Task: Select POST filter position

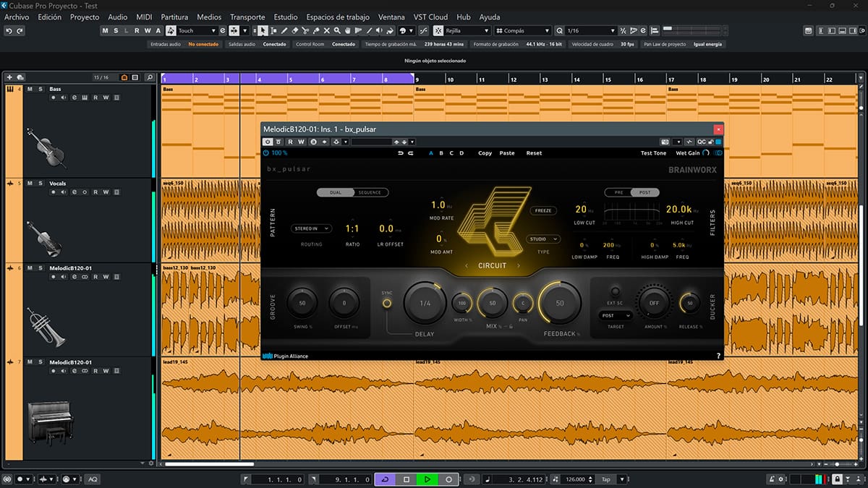Action: (x=644, y=192)
